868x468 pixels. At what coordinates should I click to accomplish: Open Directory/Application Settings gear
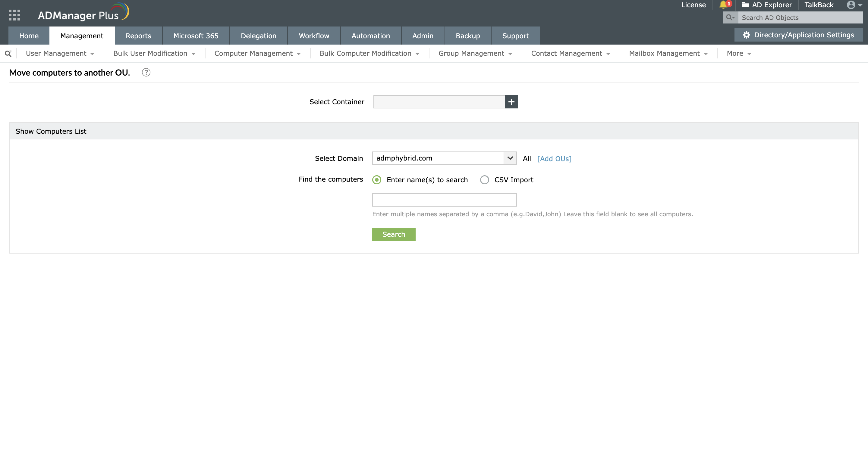(x=746, y=35)
